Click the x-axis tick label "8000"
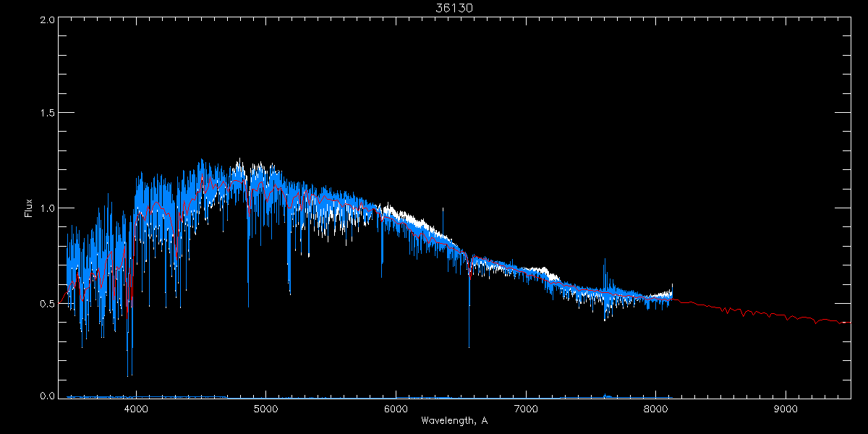The width and height of the screenshot is (868, 434). [x=655, y=409]
